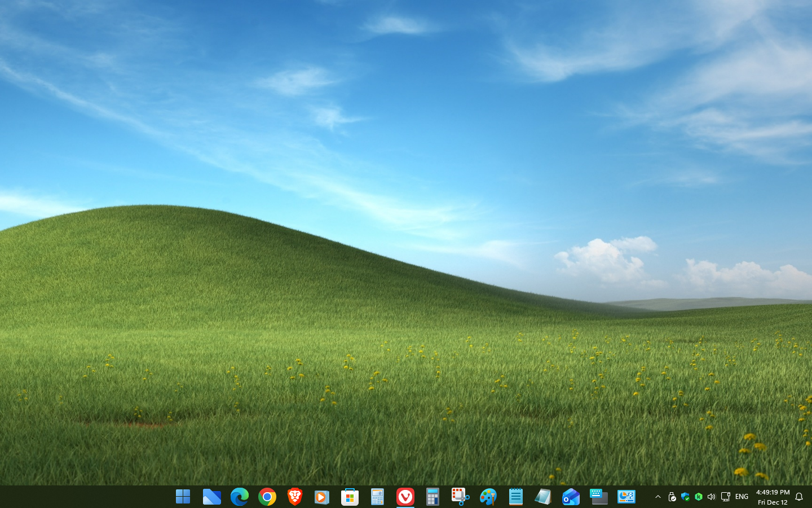Switch to the running Vivaldi browser
Viewport: 812px width, 508px height.
[405, 497]
